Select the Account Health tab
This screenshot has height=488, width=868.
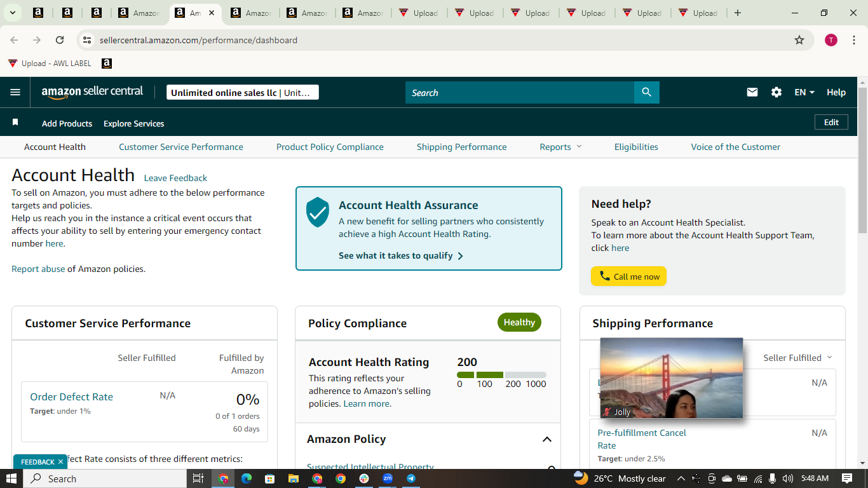click(55, 147)
